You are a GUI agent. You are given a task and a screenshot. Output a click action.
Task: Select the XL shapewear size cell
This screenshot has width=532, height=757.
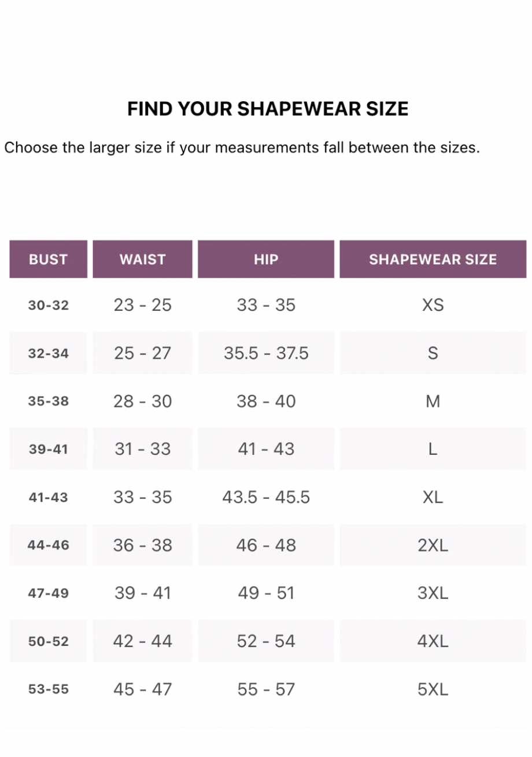click(433, 497)
